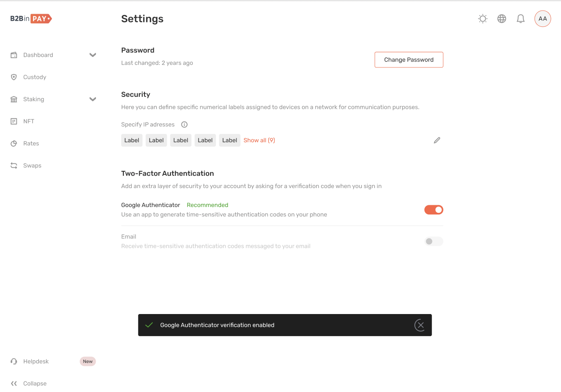Open the language globe icon
561x392 pixels.
pyautogui.click(x=502, y=18)
